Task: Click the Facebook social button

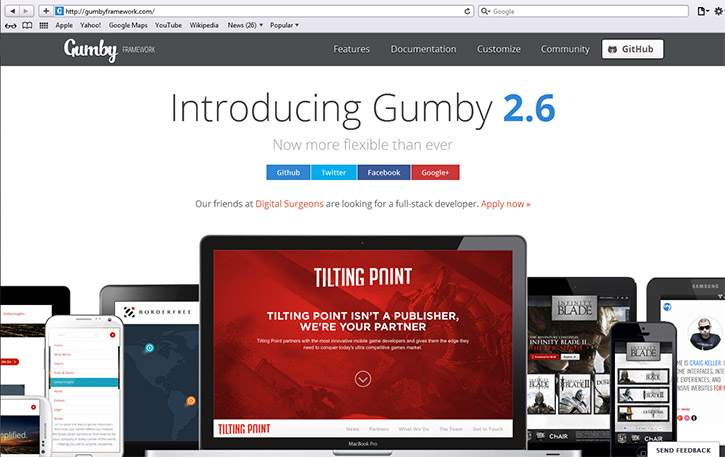Action: 384,173
